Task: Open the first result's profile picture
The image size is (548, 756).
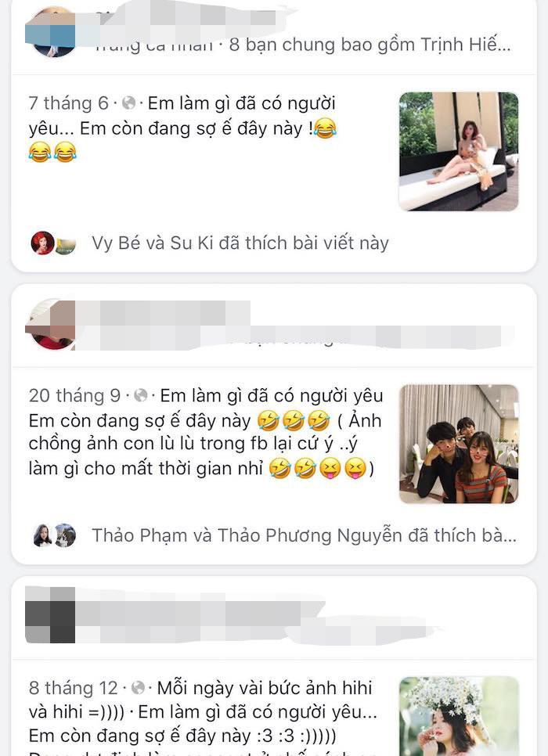Action: [x=52, y=34]
